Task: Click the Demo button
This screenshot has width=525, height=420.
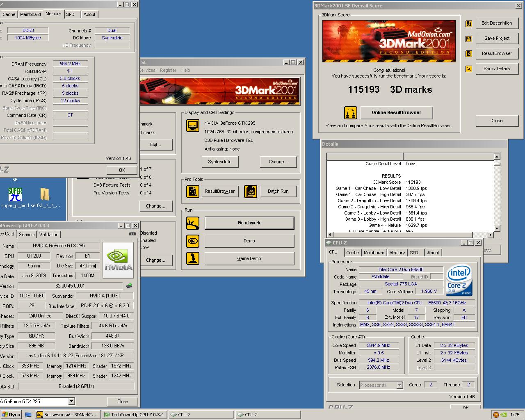Action: (249, 241)
